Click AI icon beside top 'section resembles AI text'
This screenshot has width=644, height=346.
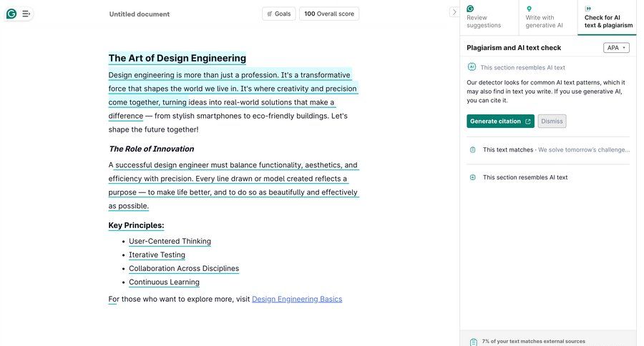472,67
